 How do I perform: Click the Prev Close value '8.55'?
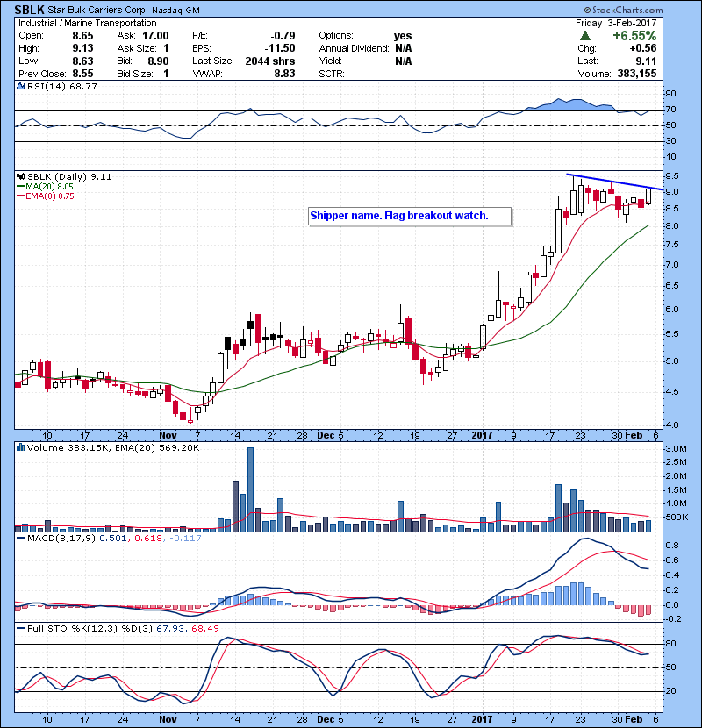click(82, 74)
